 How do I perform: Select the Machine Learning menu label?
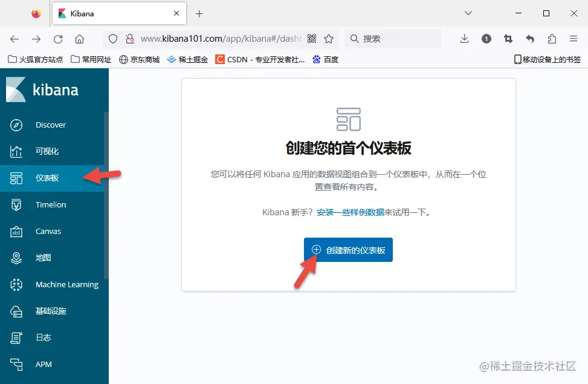(67, 285)
